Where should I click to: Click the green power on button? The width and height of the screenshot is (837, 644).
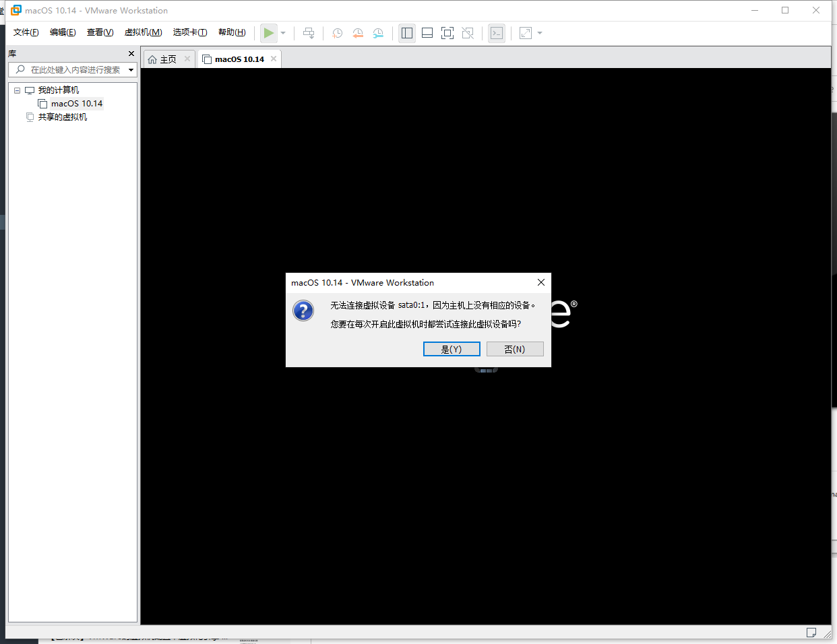[x=269, y=33]
